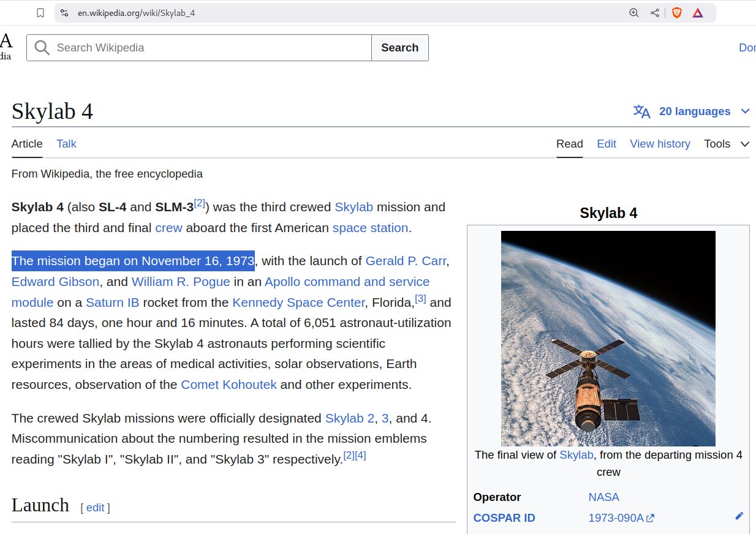Collapse the languages list chevron
This screenshot has width=756, height=534.
click(x=746, y=111)
